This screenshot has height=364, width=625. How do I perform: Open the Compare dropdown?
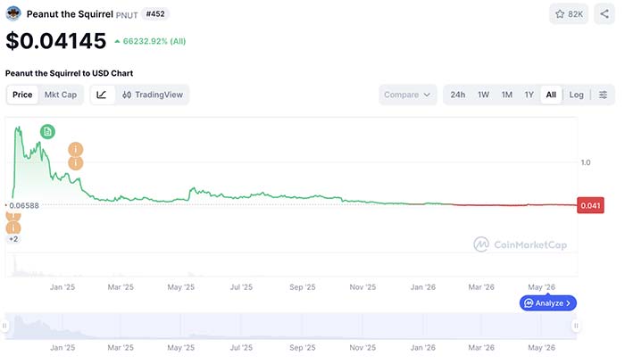pyautogui.click(x=407, y=95)
